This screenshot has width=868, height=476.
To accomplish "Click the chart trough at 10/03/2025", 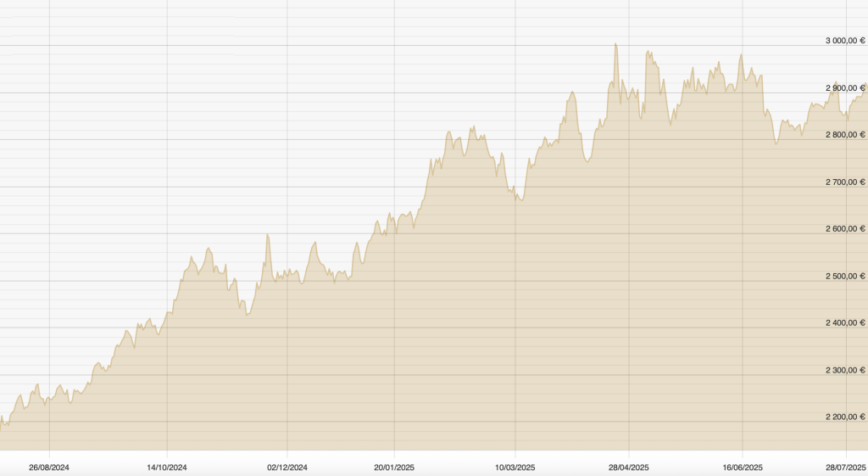I will pos(520,200).
